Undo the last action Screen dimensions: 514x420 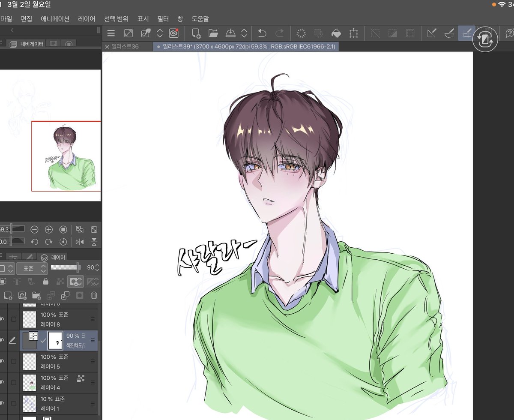pyautogui.click(x=262, y=33)
